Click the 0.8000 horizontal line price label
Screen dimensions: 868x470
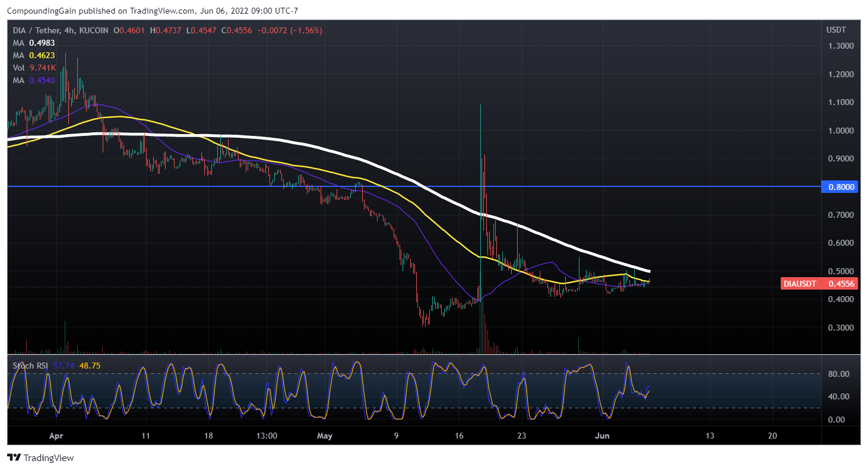pos(840,186)
